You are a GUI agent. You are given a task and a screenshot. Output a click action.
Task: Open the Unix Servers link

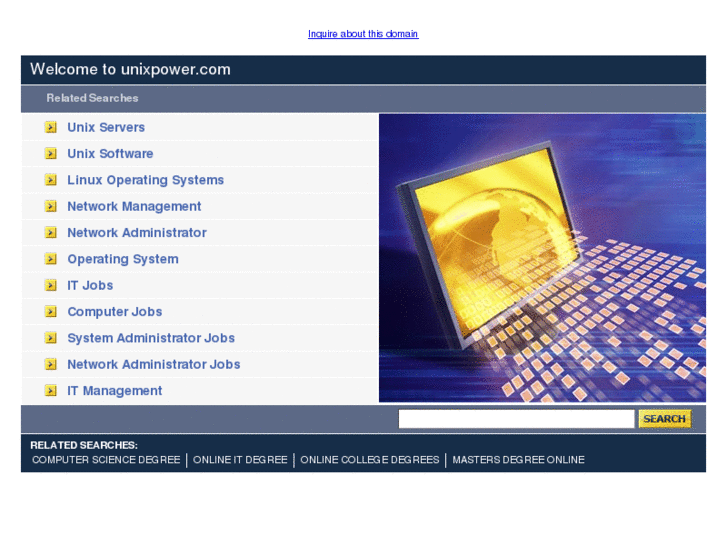pos(106,128)
